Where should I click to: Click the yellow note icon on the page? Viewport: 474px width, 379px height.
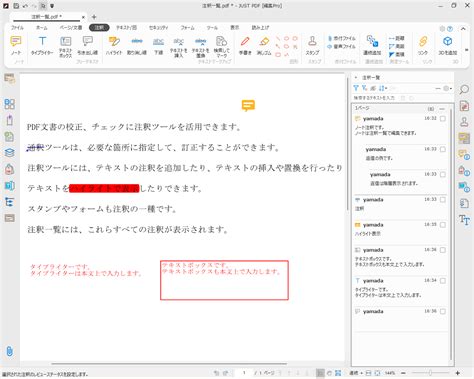point(248,106)
